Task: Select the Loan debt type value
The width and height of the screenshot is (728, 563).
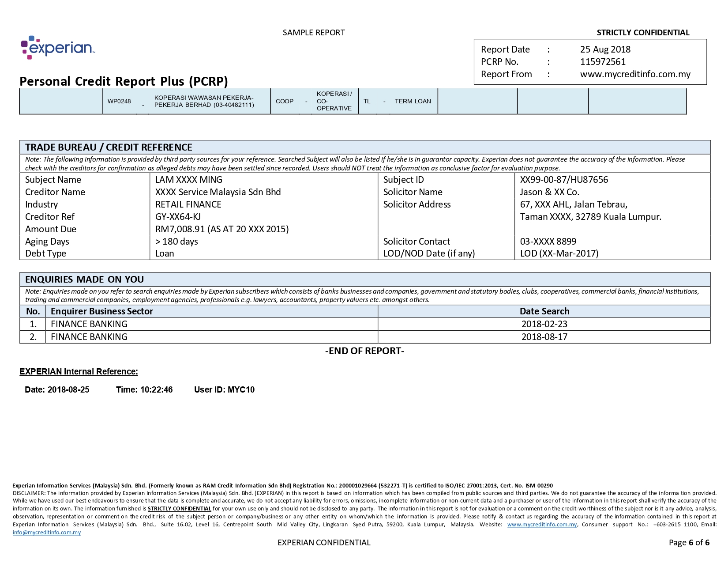Action: (165, 253)
